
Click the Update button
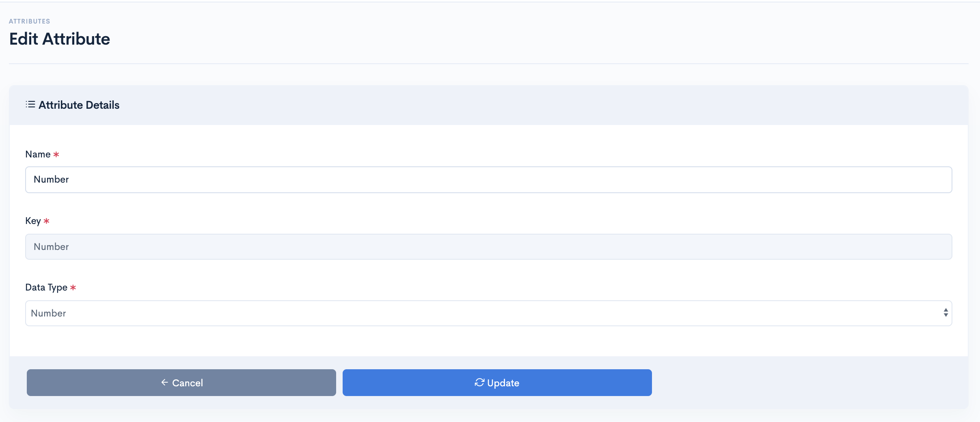click(497, 383)
